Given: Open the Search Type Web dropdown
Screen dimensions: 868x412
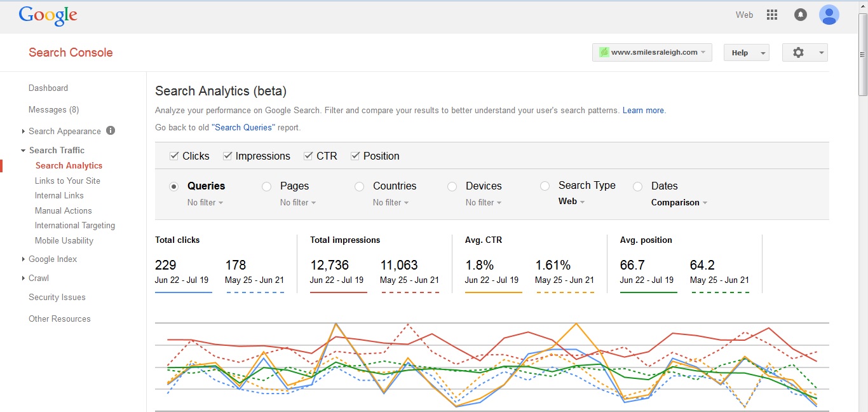Looking at the screenshot, I should pyautogui.click(x=571, y=201).
